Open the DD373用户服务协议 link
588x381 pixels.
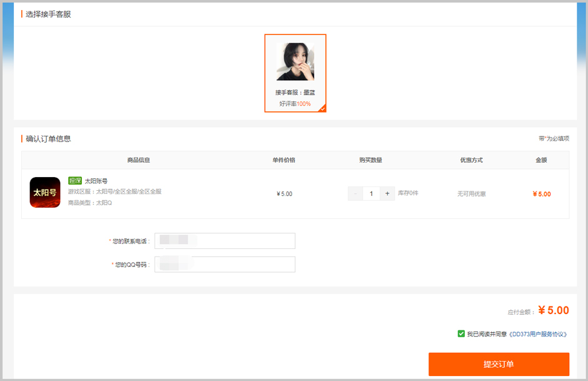point(538,334)
